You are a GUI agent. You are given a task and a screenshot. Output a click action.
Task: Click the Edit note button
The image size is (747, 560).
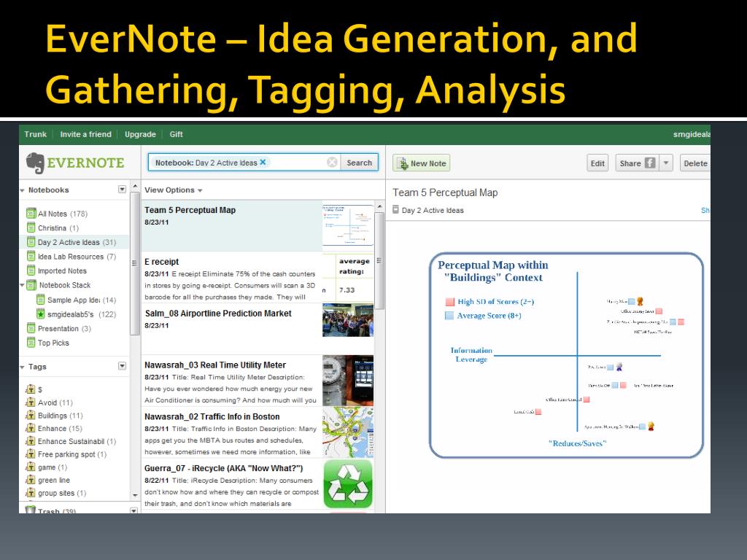(x=597, y=163)
